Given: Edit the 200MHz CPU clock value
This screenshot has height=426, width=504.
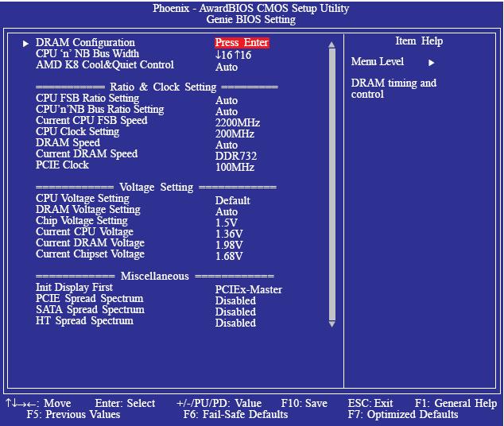Looking at the screenshot, I should [x=235, y=134].
